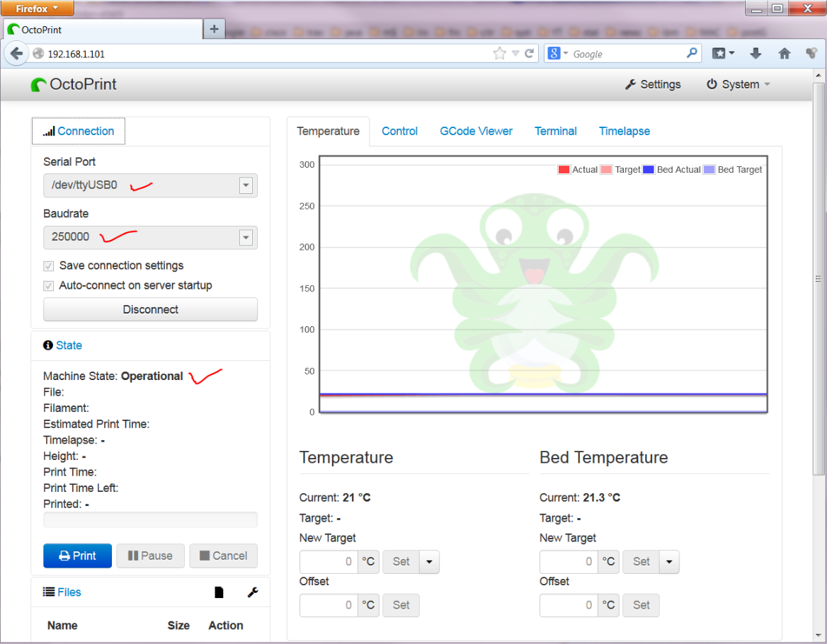Go to Firefox home page icon

(785, 53)
